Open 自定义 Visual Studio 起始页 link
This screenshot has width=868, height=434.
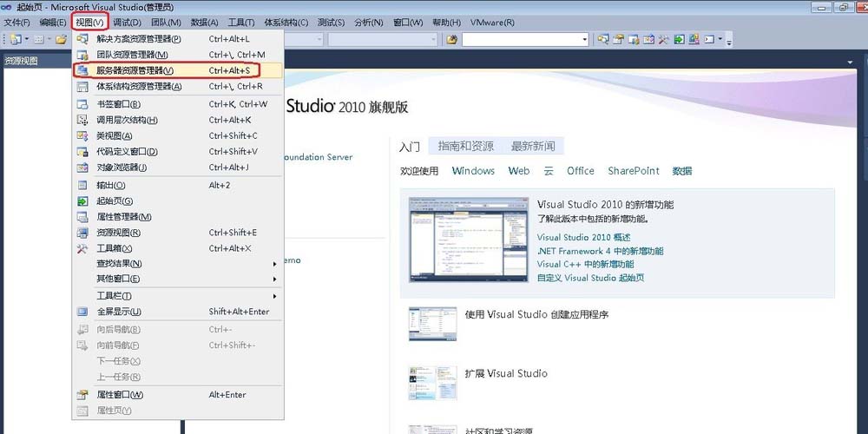pyautogui.click(x=590, y=278)
